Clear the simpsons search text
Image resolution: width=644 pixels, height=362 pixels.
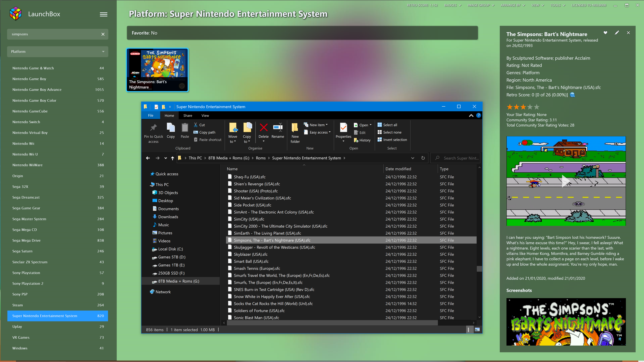103,34
